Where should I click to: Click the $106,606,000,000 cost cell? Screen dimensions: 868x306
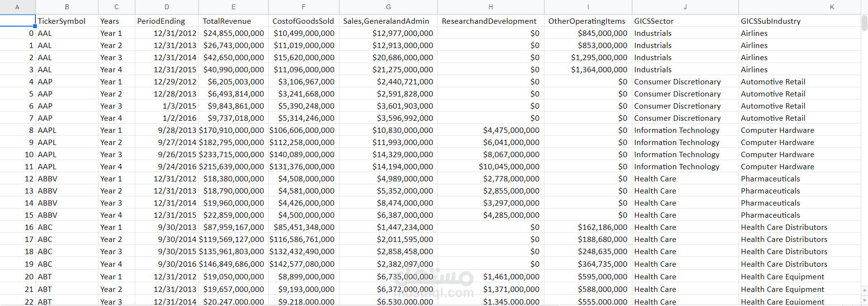(304, 130)
